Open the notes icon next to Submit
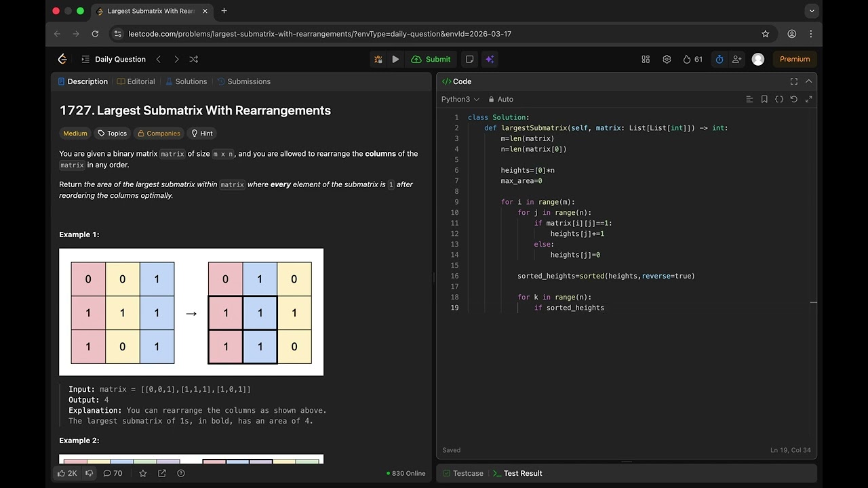868x488 pixels. [x=469, y=59]
